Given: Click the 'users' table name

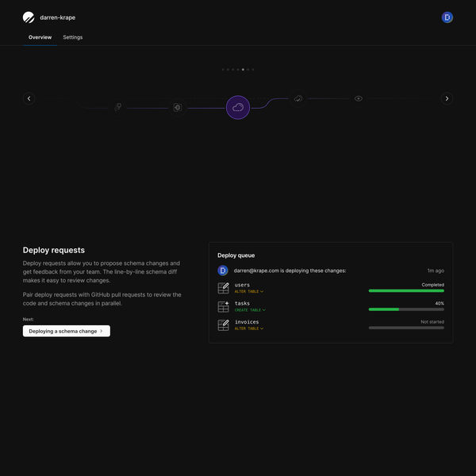Looking at the screenshot, I should (242, 285).
